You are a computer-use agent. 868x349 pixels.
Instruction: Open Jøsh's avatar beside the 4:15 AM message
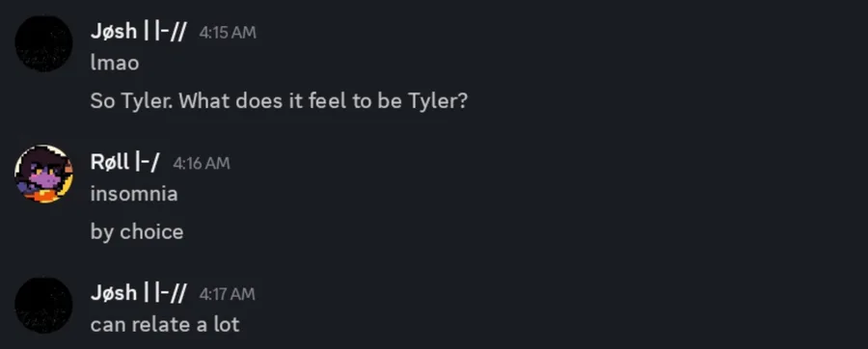pyautogui.click(x=43, y=43)
